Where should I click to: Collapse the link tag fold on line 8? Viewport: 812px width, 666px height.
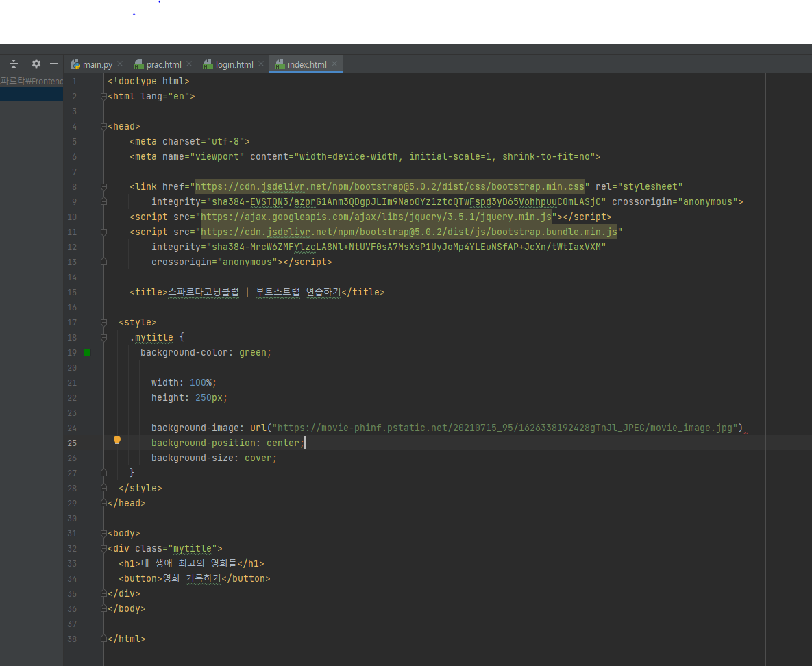pos(103,187)
